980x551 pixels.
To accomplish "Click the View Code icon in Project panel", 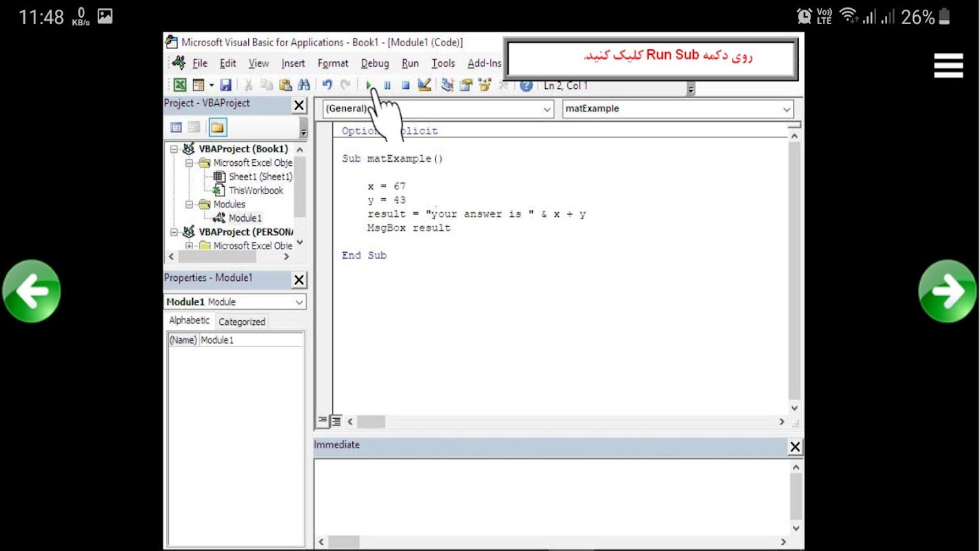I will 176,127.
